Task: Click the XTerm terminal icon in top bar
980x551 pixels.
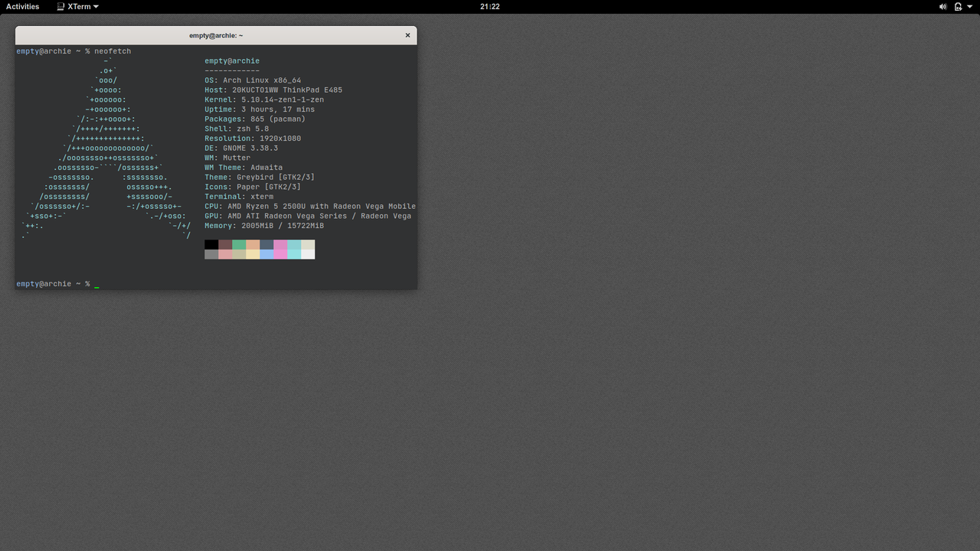Action: 61,6
